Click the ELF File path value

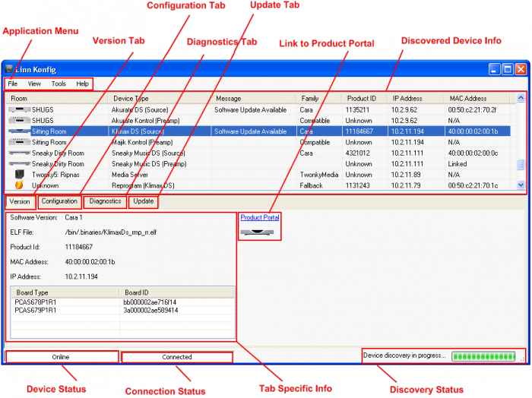point(111,232)
